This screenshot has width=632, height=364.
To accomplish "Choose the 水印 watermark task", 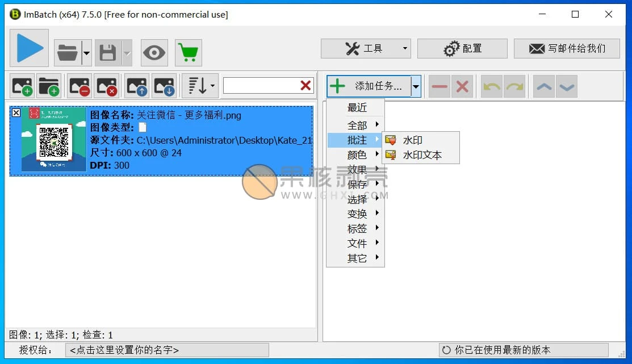I will point(421,140).
